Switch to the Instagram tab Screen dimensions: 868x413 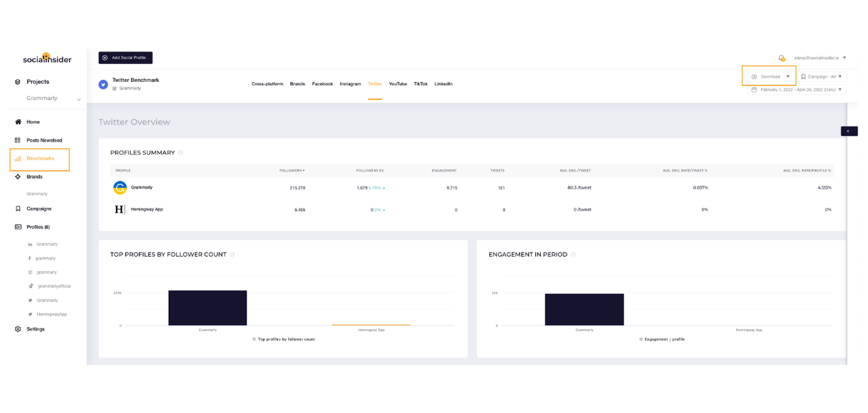tap(350, 84)
